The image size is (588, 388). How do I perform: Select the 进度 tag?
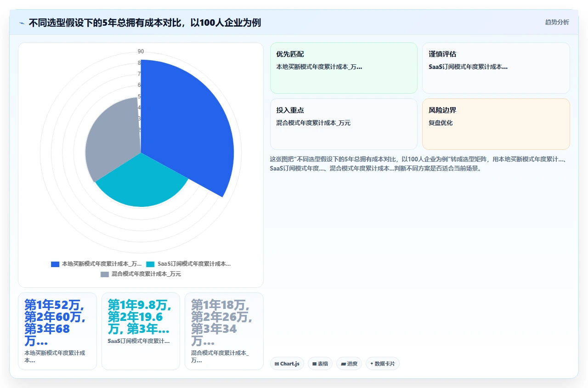tap(349, 364)
